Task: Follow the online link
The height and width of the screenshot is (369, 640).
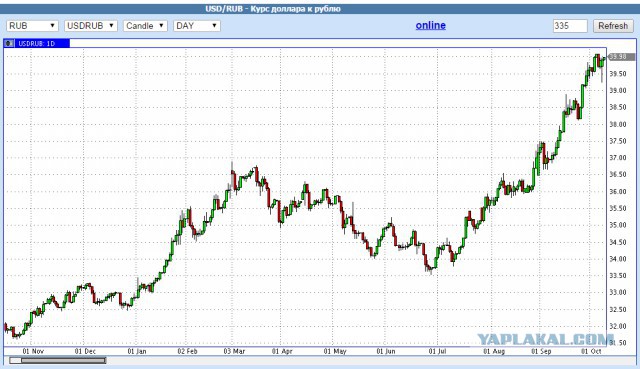Action: coord(431,25)
